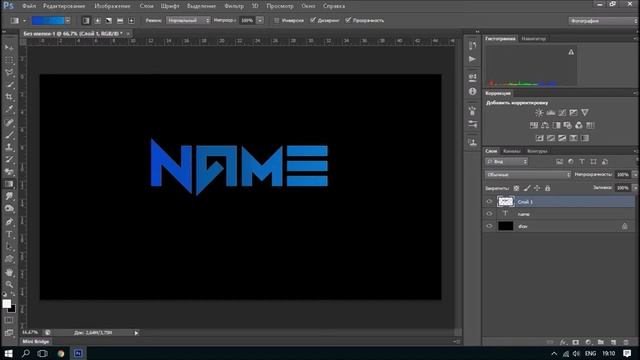The image size is (640, 360).
Task: Add a Vibrance adjustment
Action: 585,113
